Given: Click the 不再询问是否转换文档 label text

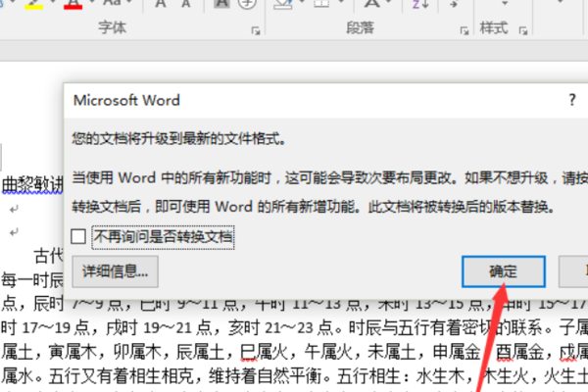Looking at the screenshot, I should click(163, 237).
